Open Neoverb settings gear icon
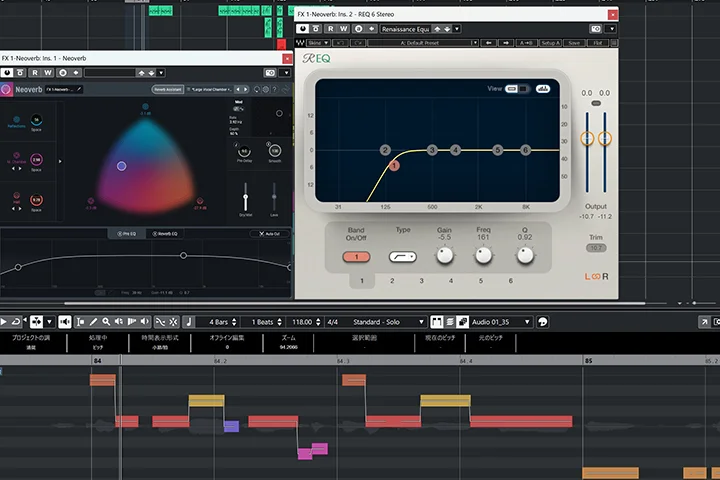Screen dimensions: 720x480 (x=265, y=90)
